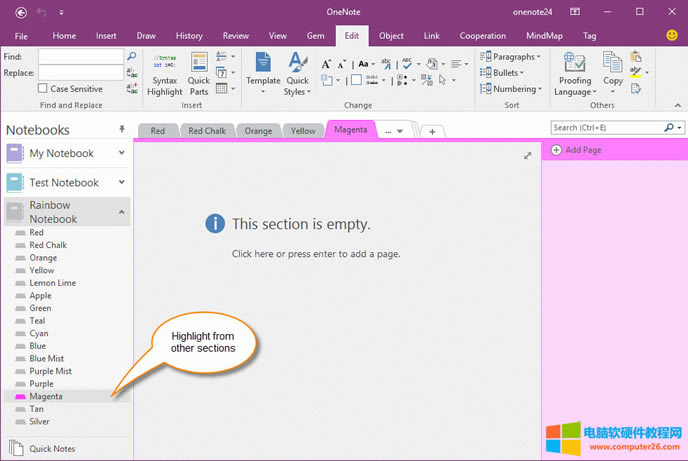Collapse the Rainbow Notebook section list
Image resolution: width=688 pixels, height=461 pixels.
point(122,211)
